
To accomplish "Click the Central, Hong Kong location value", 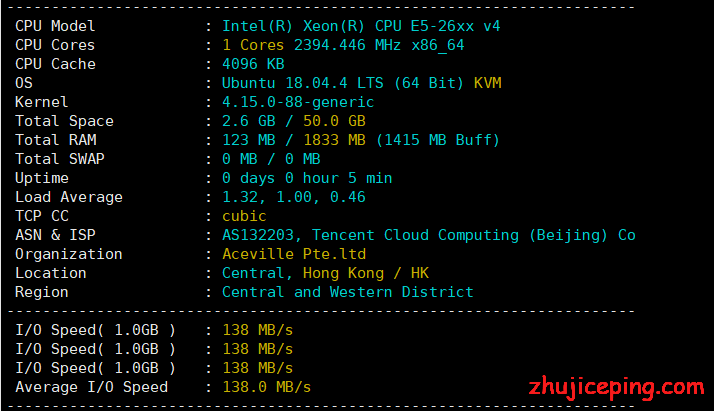I will (x=325, y=273).
